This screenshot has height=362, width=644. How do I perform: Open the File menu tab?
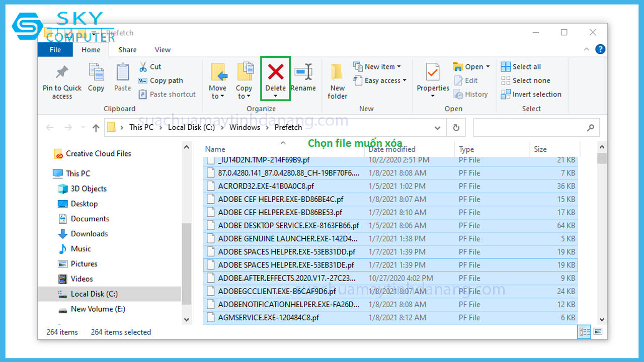55,50
